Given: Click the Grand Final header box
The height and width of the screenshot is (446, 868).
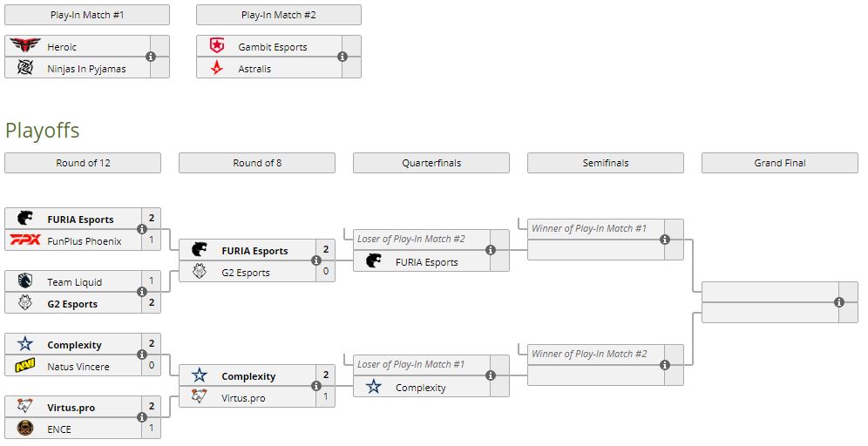Looking at the screenshot, I should pyautogui.click(x=780, y=163).
